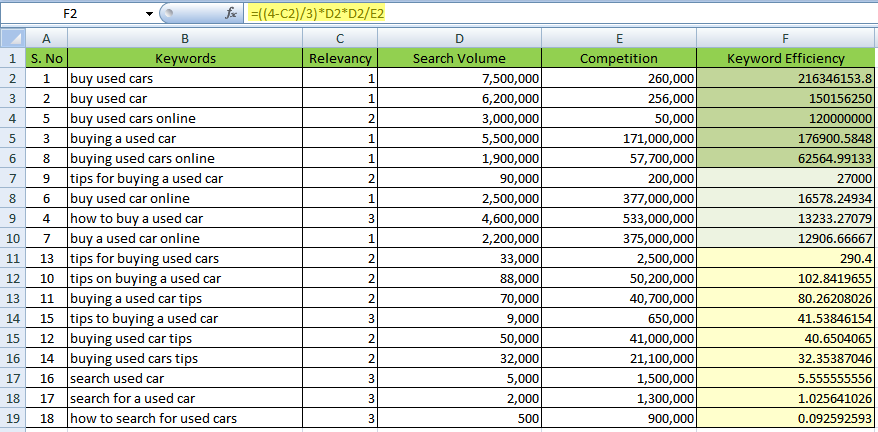Select the cell 'how to search for used cars'
Screen dimensions: 878x432
pos(185,418)
